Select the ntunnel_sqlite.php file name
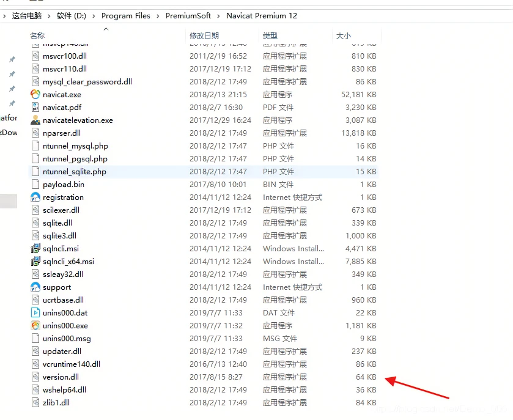Image resolution: width=513 pixels, height=420 pixels. tap(75, 172)
